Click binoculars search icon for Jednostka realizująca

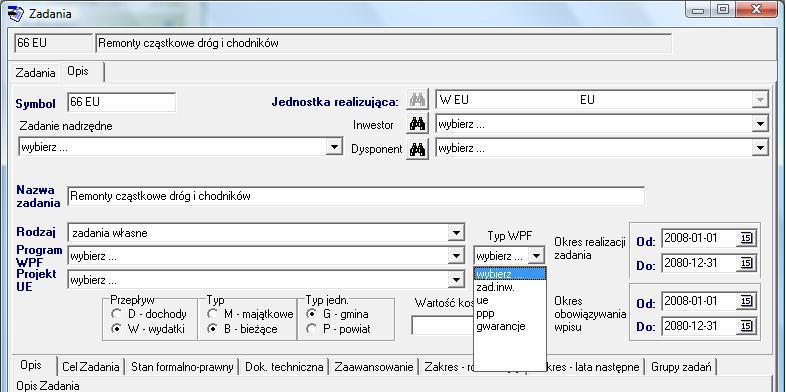coord(417,100)
